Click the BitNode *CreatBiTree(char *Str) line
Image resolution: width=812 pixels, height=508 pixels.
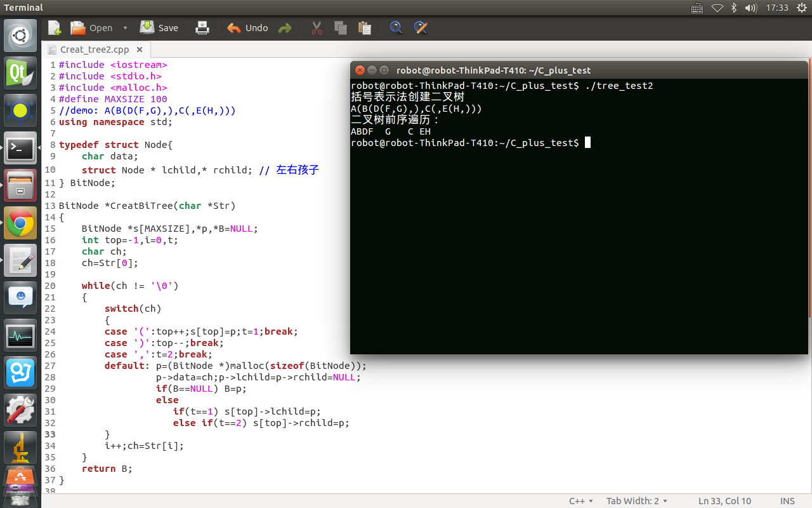(x=147, y=206)
